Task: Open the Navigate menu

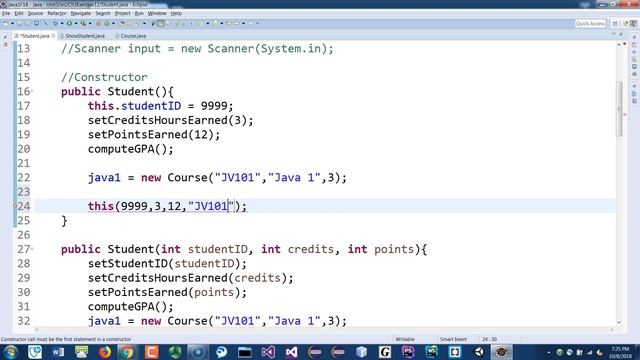Action: point(81,13)
